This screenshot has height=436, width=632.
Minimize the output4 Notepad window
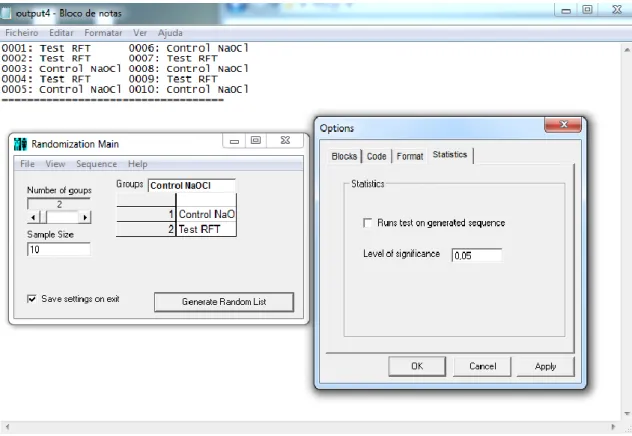pos(566,10)
